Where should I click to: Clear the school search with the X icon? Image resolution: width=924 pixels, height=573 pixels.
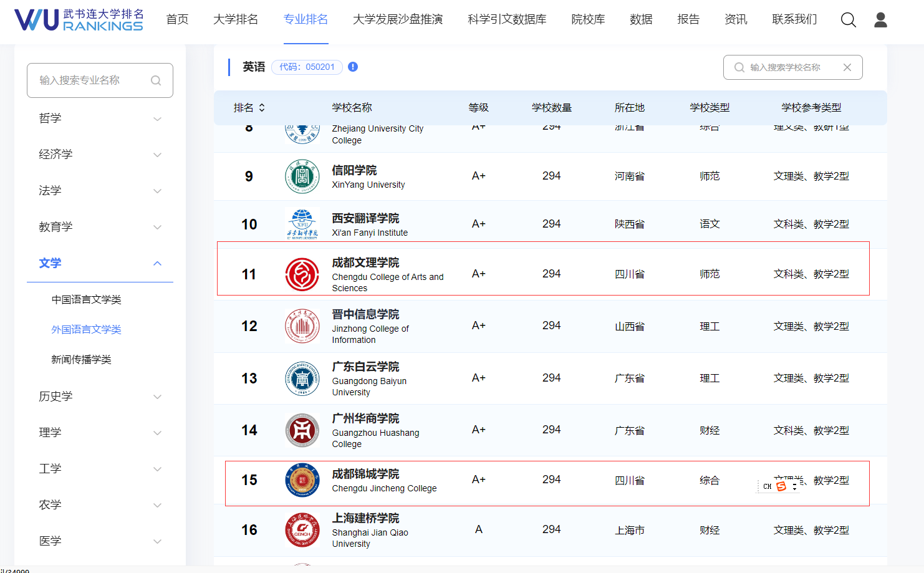847,67
